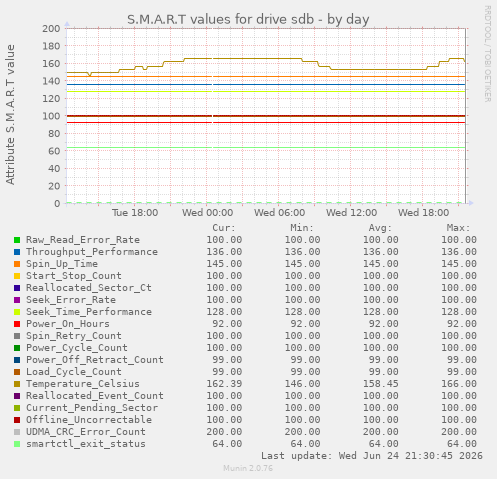Image resolution: width=497 pixels, height=479 pixels.
Task: Click Temperature_Celsius maximum value 166.00
Action: 459,384
